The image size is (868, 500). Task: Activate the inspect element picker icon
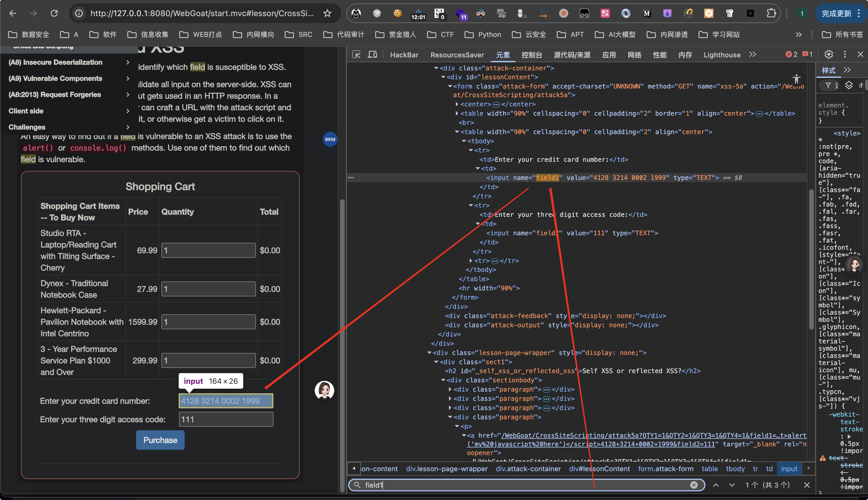(356, 54)
